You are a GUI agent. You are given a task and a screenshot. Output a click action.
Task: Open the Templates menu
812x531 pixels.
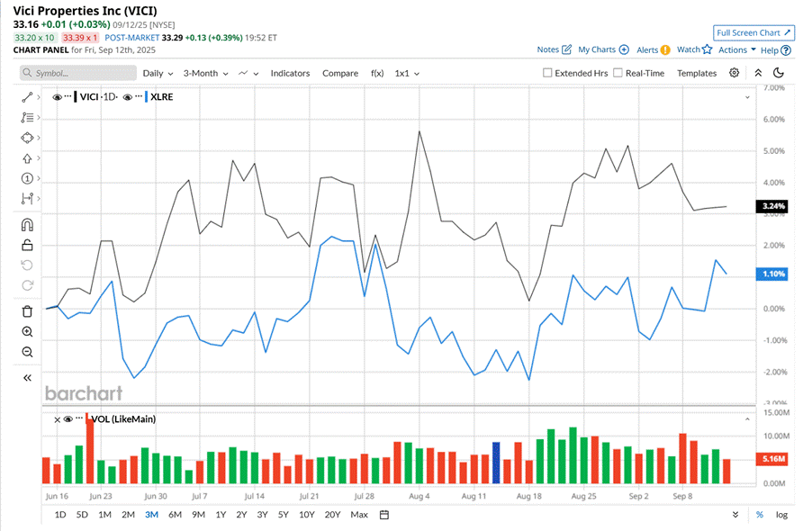(x=697, y=74)
